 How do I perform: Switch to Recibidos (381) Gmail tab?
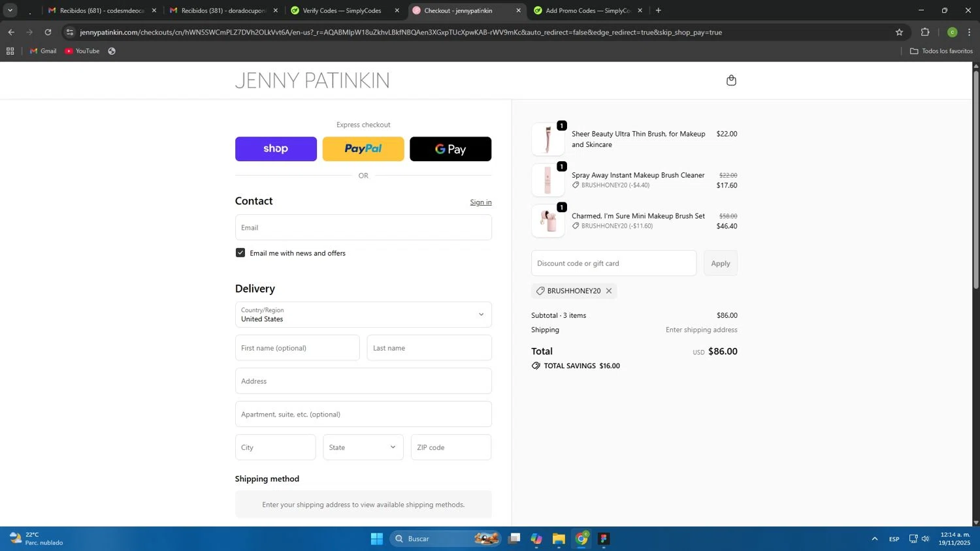(223, 10)
